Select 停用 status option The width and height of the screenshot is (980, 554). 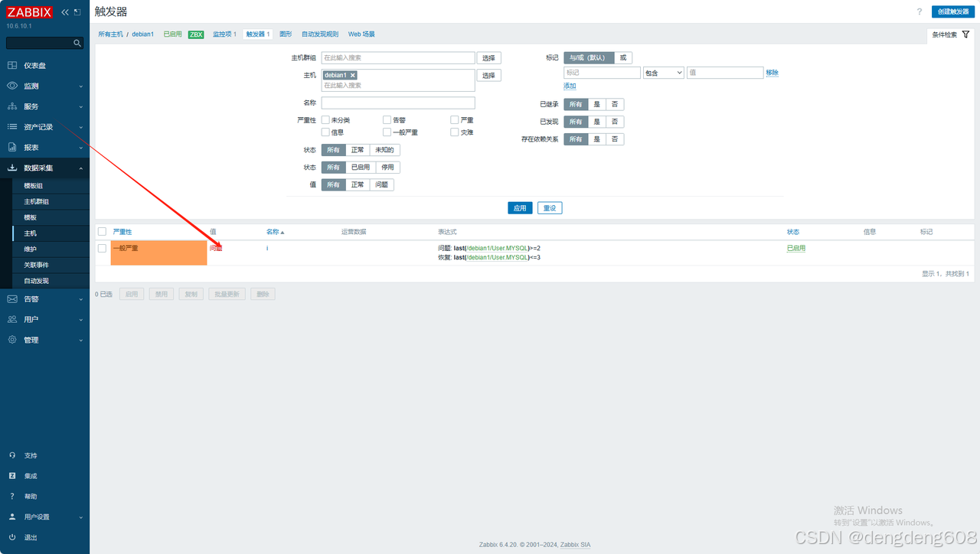click(x=387, y=167)
